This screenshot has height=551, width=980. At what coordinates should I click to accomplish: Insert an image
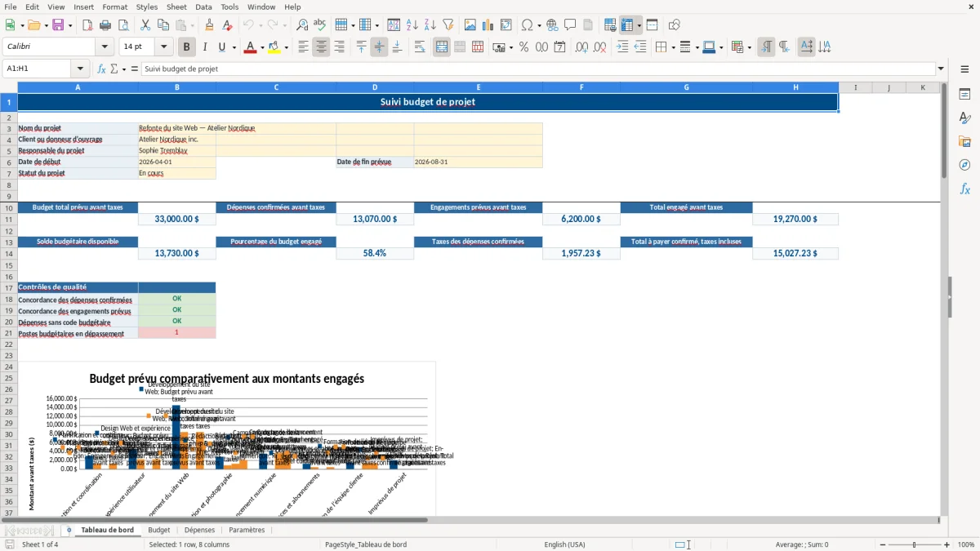470,25
